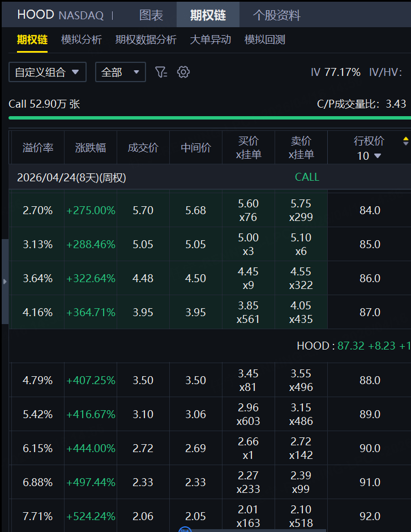Screen dimensions: 411x532
Task: Select strike price 91.0 cell
Action: (370, 482)
